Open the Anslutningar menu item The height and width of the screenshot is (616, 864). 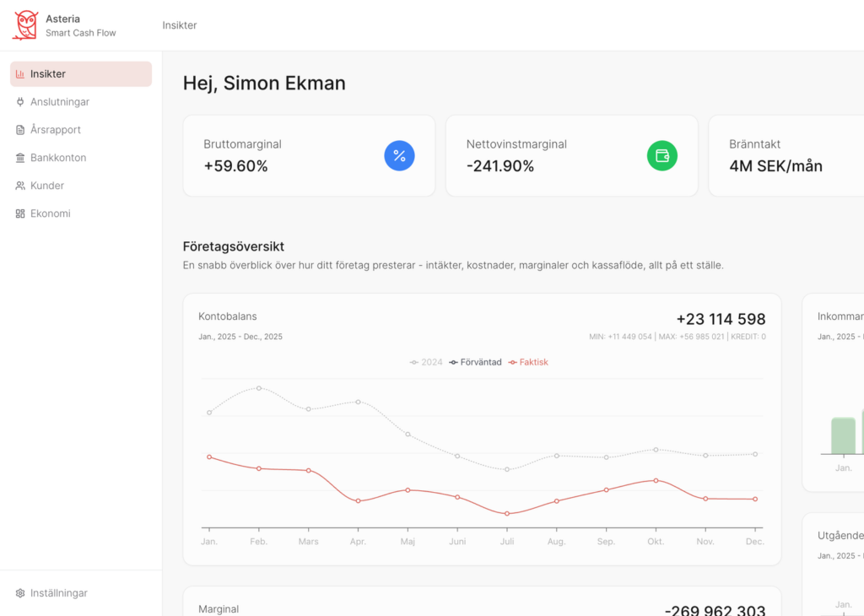pyautogui.click(x=81, y=102)
